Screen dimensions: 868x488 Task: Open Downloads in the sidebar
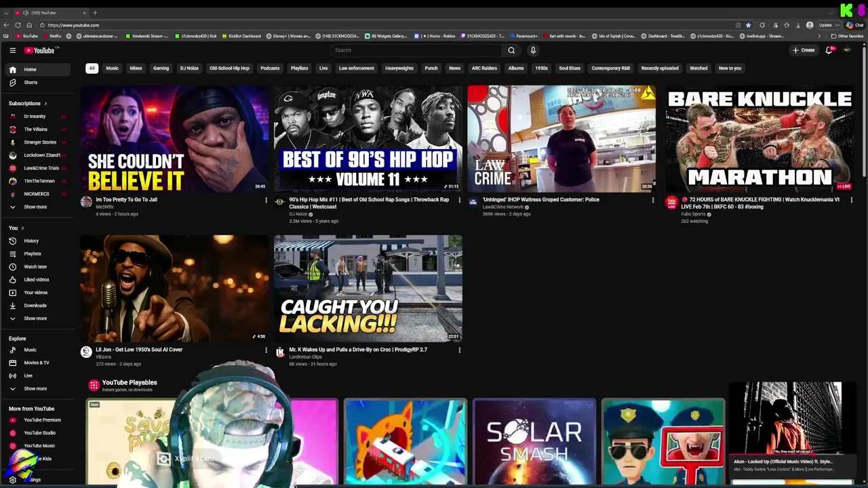click(x=39, y=305)
